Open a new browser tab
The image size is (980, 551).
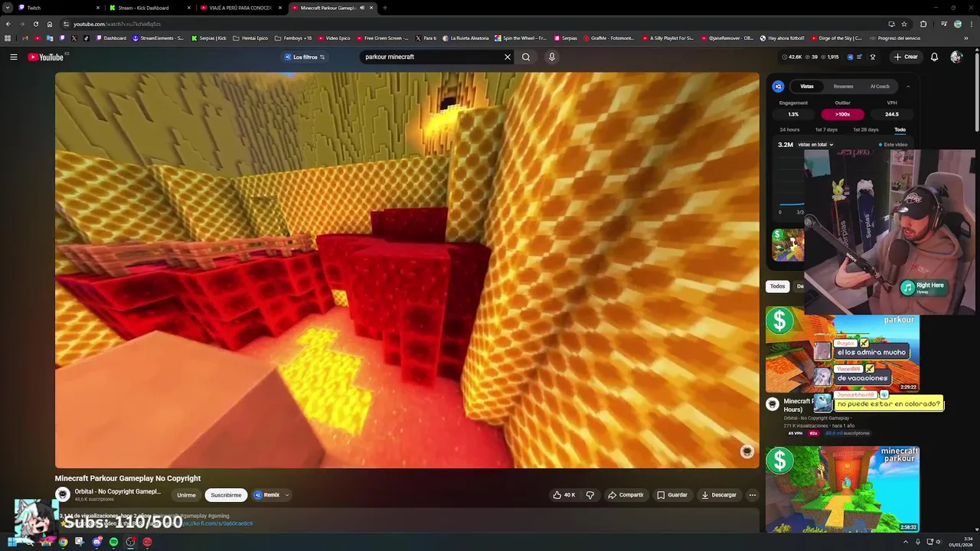pyautogui.click(x=384, y=8)
